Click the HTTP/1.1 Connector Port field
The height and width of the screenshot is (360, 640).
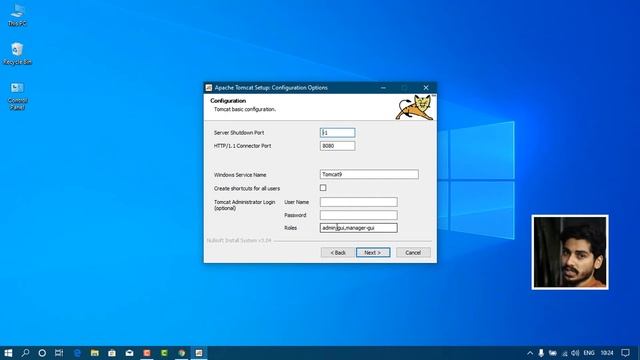click(338, 146)
